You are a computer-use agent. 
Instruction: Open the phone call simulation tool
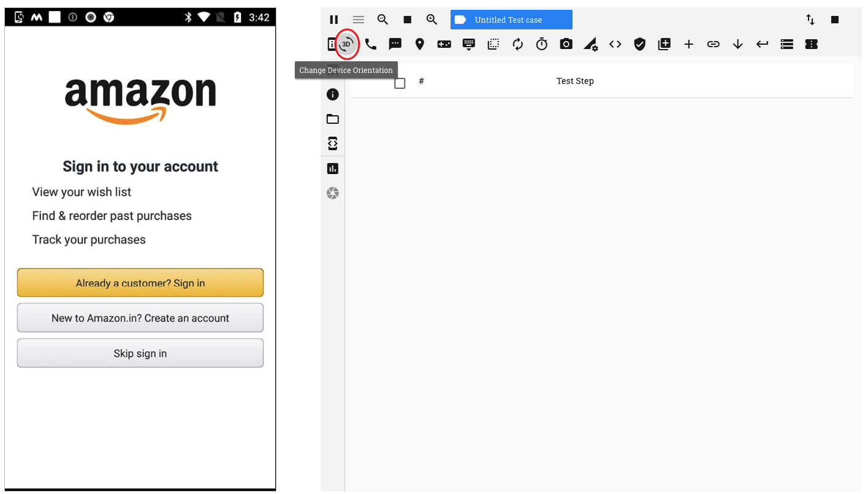[370, 44]
